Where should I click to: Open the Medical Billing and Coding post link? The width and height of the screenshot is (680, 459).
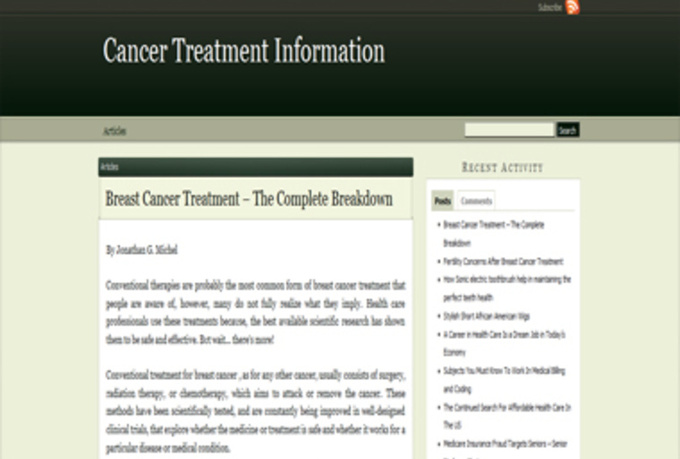tap(504, 380)
